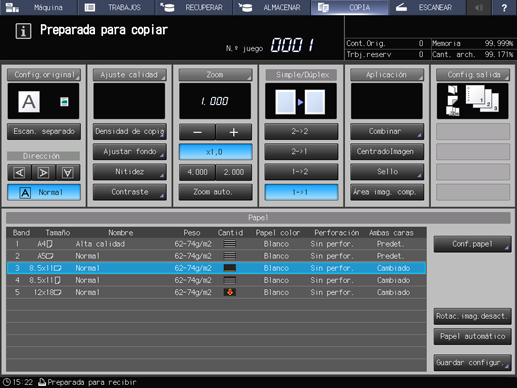Click the output finishing icons preview
This screenshot has width=517, height=388.
click(x=472, y=101)
